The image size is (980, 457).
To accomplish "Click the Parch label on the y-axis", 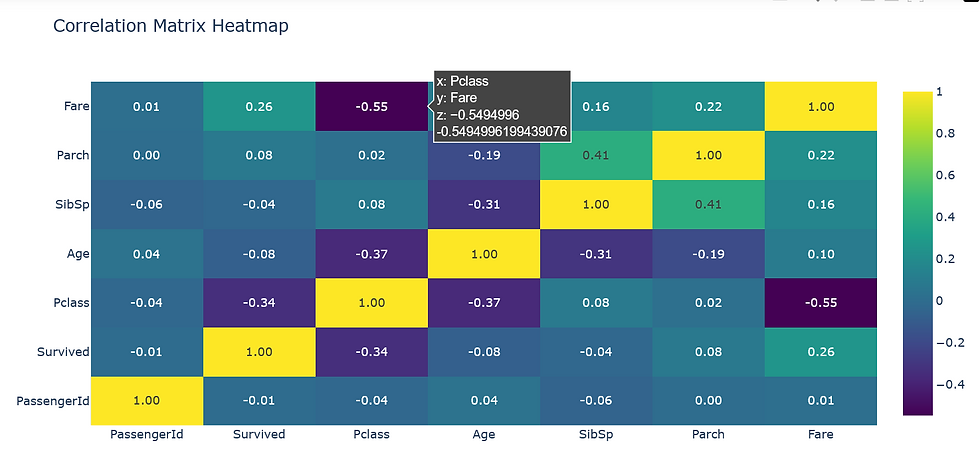I will pos(73,156).
